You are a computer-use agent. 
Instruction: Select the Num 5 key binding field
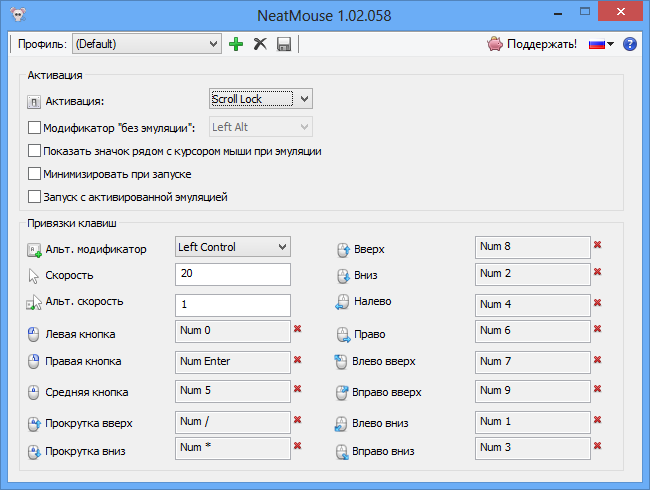233,391
